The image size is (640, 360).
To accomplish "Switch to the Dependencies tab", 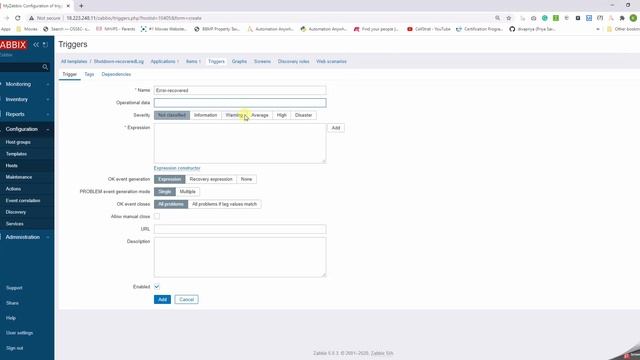I will [x=116, y=74].
